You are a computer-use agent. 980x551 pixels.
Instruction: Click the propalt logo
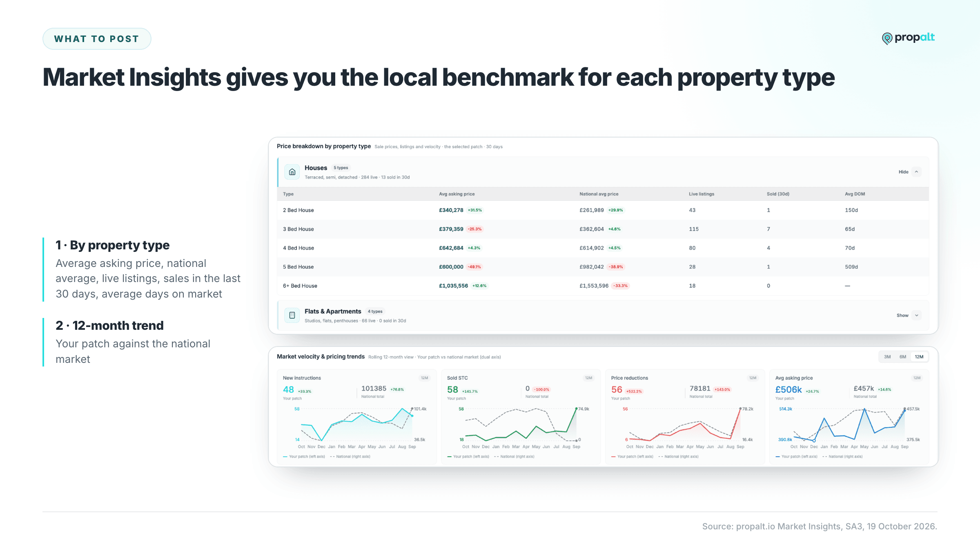(x=908, y=38)
